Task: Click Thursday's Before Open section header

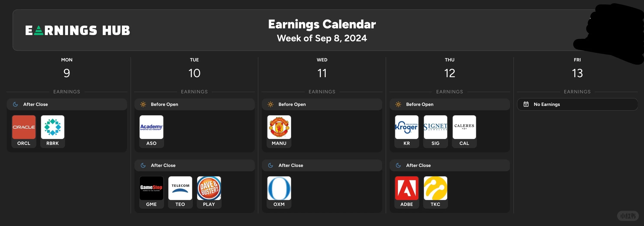Action: [x=449, y=104]
